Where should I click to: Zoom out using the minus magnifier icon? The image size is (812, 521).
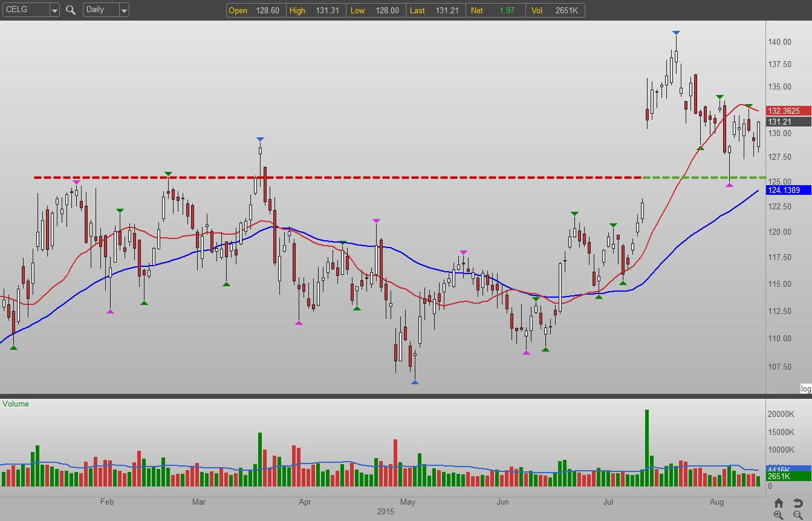pos(798,515)
